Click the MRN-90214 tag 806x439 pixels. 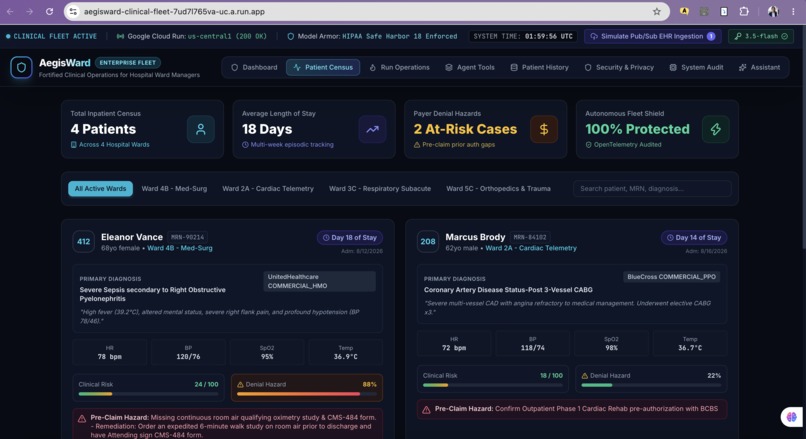point(187,237)
